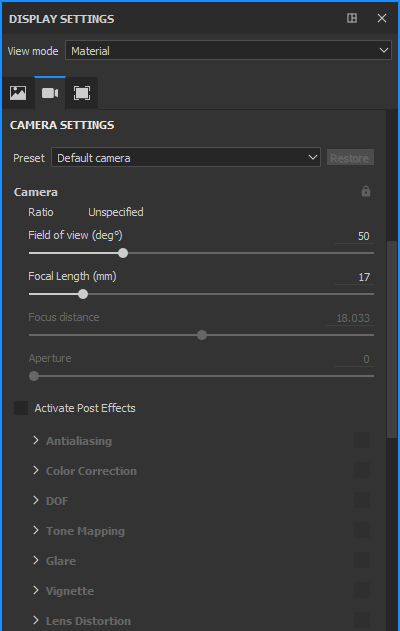
Task: Enable the Activate Post Effects checkbox
Action: click(21, 408)
